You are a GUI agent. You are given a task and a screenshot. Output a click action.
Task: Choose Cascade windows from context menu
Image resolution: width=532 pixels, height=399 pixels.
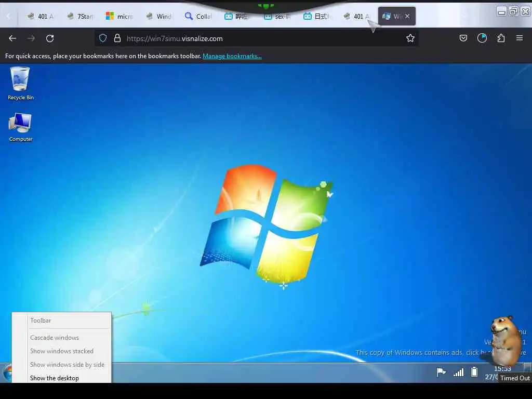(x=62, y=338)
